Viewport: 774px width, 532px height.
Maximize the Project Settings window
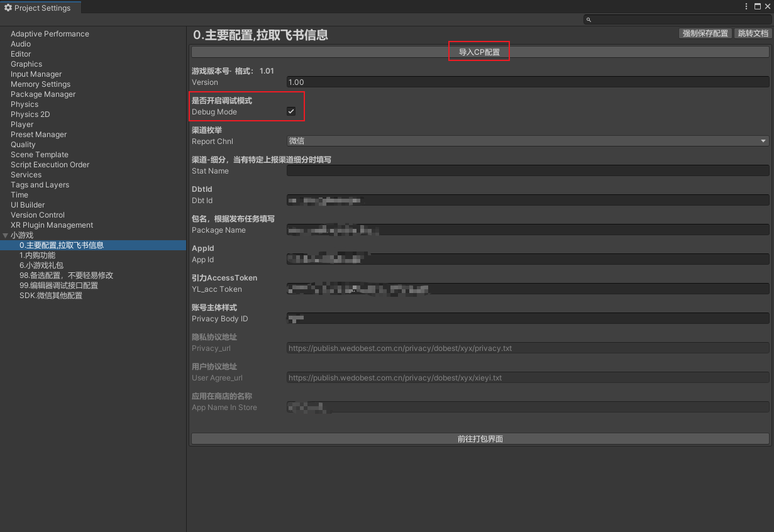[757, 7]
